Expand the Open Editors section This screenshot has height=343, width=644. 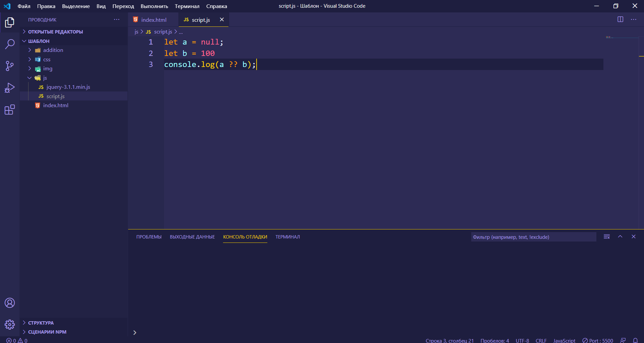coord(24,31)
